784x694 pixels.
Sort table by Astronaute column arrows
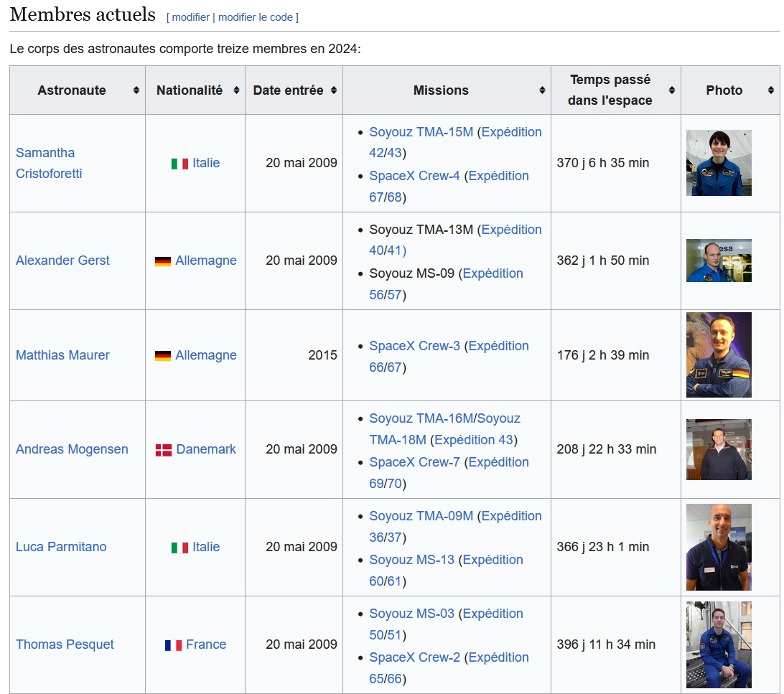pyautogui.click(x=136, y=90)
